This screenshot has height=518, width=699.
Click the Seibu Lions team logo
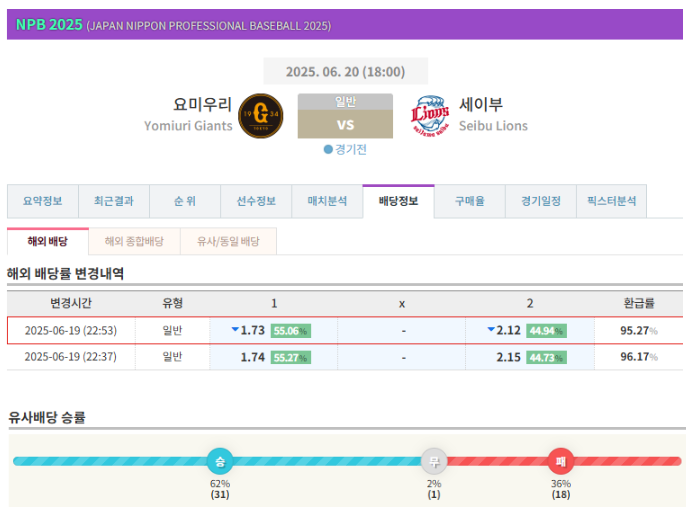pos(429,115)
